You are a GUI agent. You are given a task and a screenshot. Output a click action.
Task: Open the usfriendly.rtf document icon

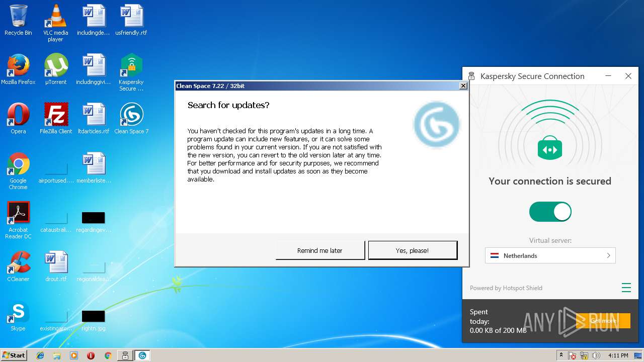131,20
